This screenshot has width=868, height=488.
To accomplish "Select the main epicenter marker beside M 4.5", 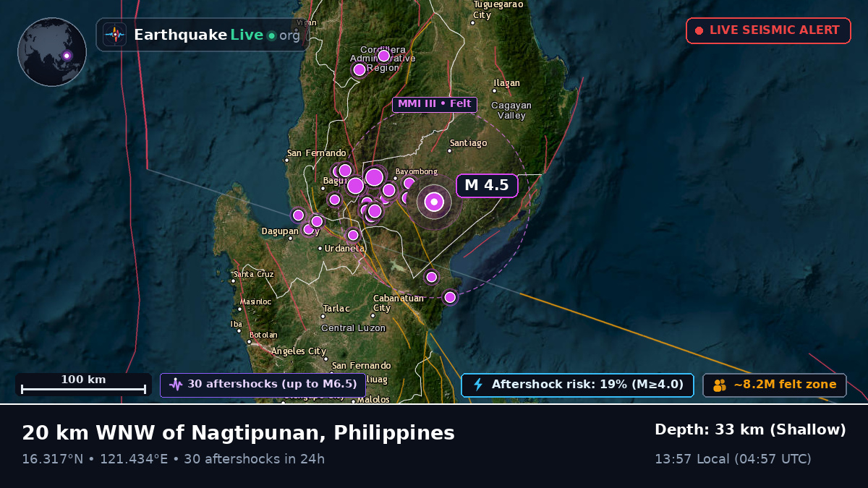I will tap(434, 202).
